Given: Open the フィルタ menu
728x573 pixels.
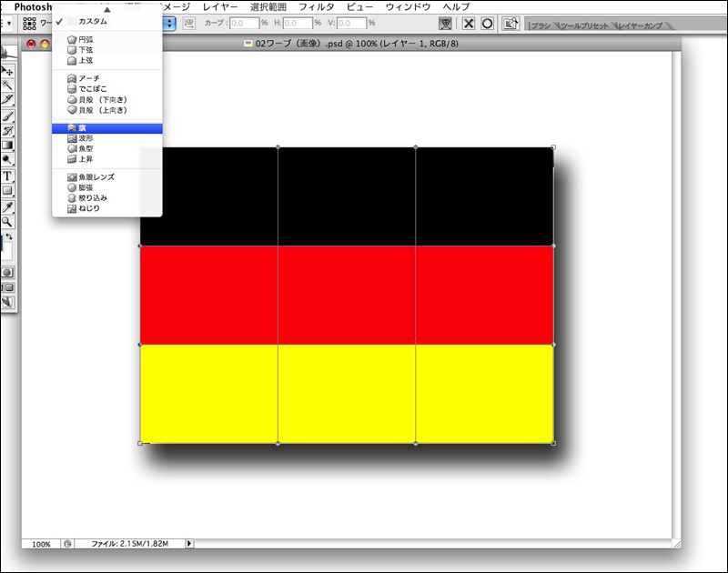Looking at the screenshot, I should pyautogui.click(x=317, y=6).
